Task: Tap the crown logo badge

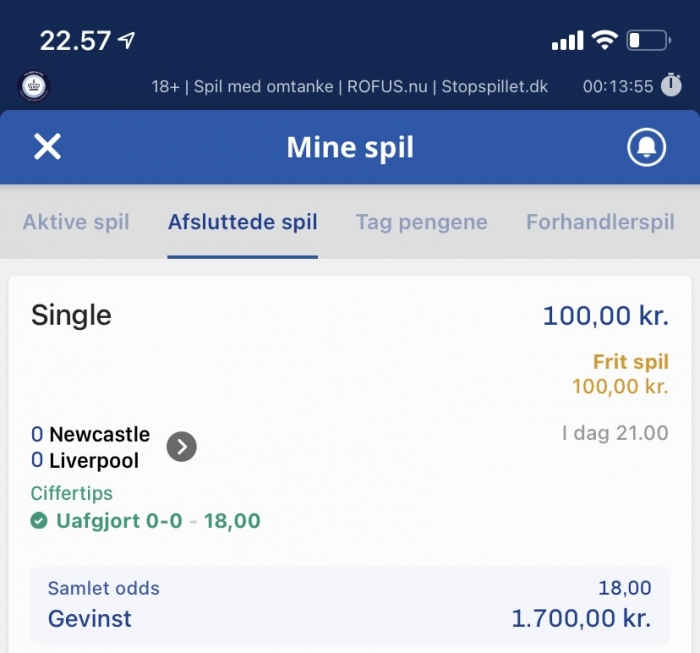Action: [33, 86]
